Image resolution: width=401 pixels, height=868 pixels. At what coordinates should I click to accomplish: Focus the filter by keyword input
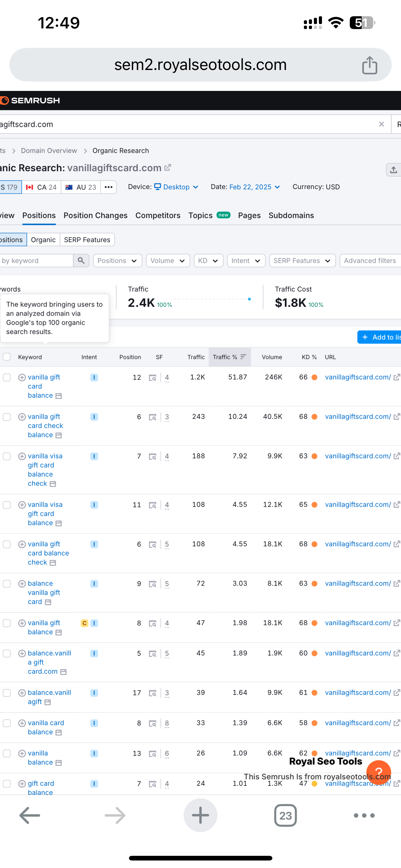(x=36, y=261)
